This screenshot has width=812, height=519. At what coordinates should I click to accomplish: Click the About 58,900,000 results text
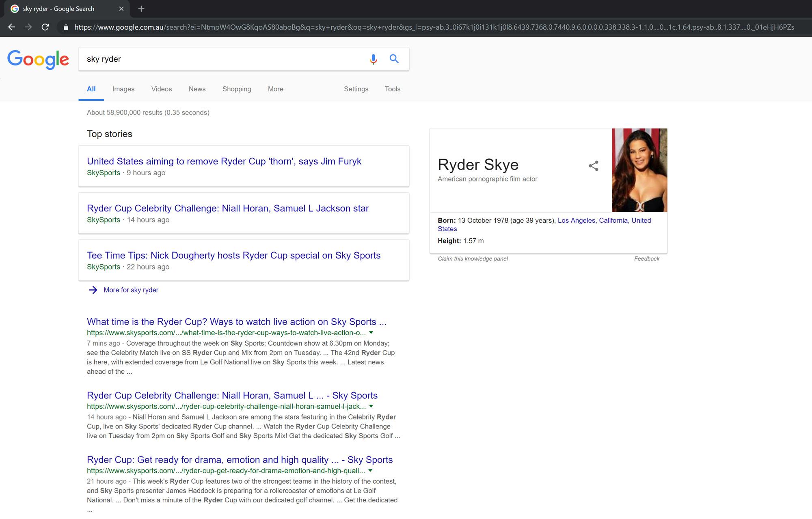(x=148, y=112)
